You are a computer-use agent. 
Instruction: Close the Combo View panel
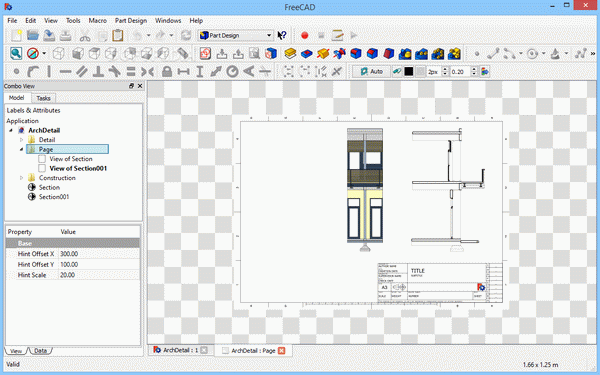140,86
